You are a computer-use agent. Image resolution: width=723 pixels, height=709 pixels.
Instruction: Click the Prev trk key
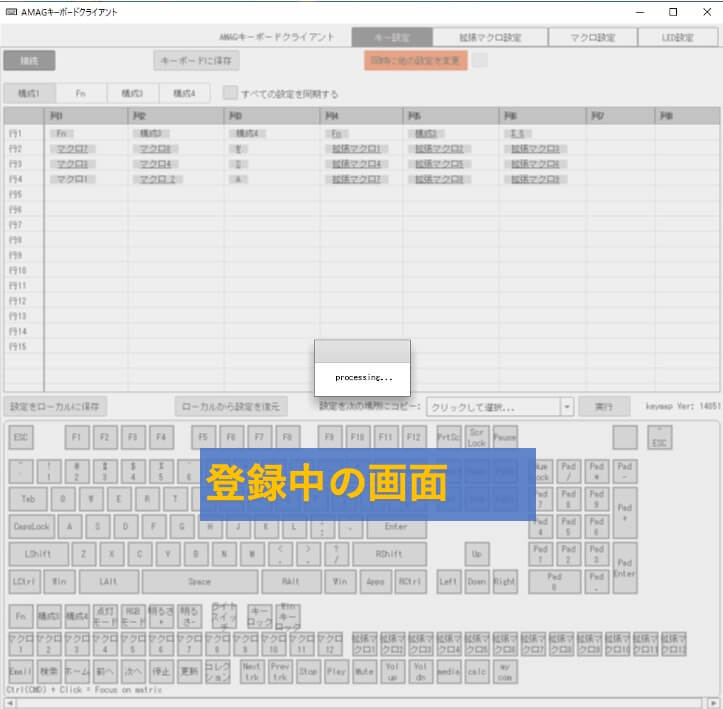[280, 671]
